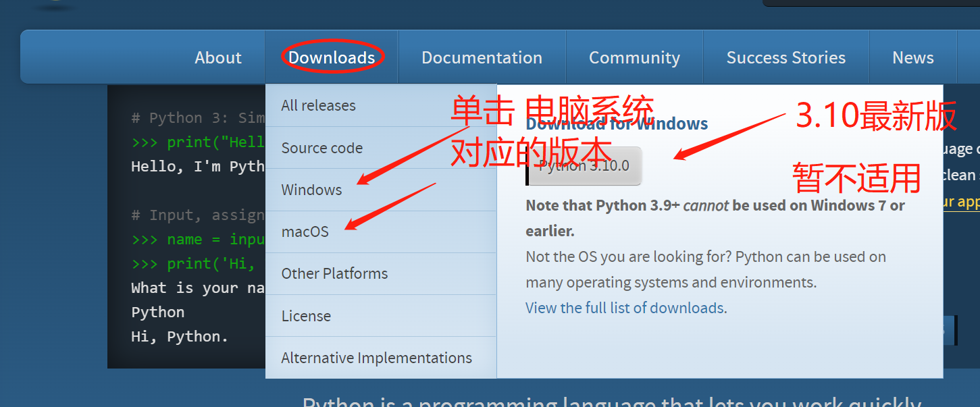Image resolution: width=980 pixels, height=407 pixels.
Task: Click the "Not the OS you are looking for?" text
Action: pyautogui.click(x=628, y=256)
